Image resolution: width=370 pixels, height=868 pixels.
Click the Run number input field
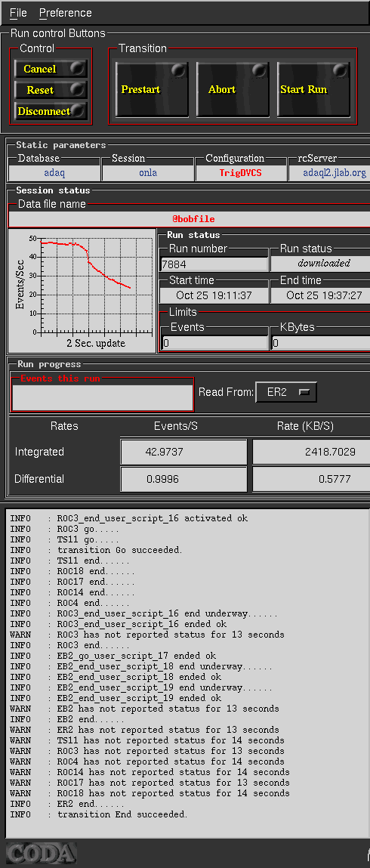214,264
